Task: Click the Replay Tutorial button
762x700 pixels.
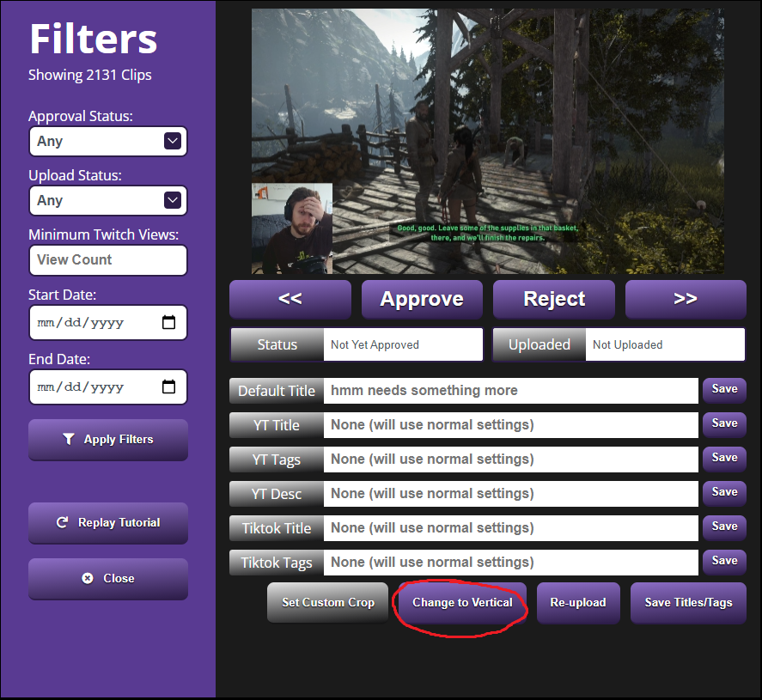Action: pyautogui.click(x=108, y=523)
